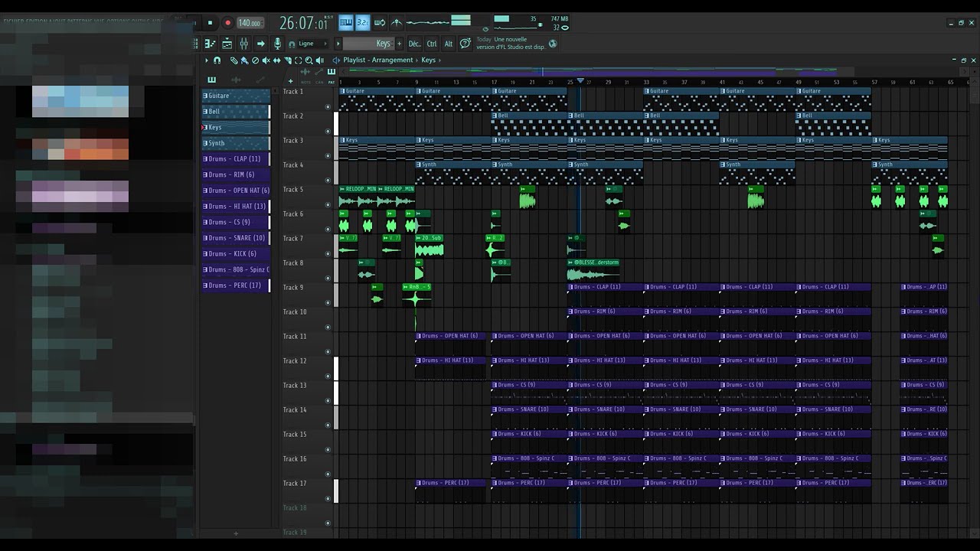
Task: Toggle the countdown before recording button
Action: [363, 23]
